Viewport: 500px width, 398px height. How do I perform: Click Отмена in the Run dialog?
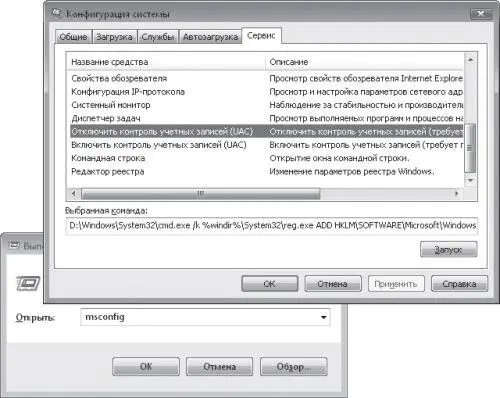tap(220, 367)
